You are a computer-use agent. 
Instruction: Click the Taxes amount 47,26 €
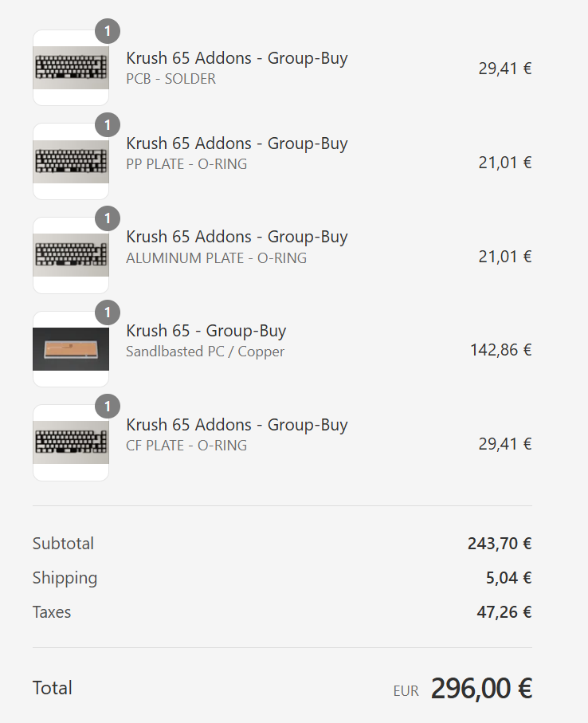point(504,612)
